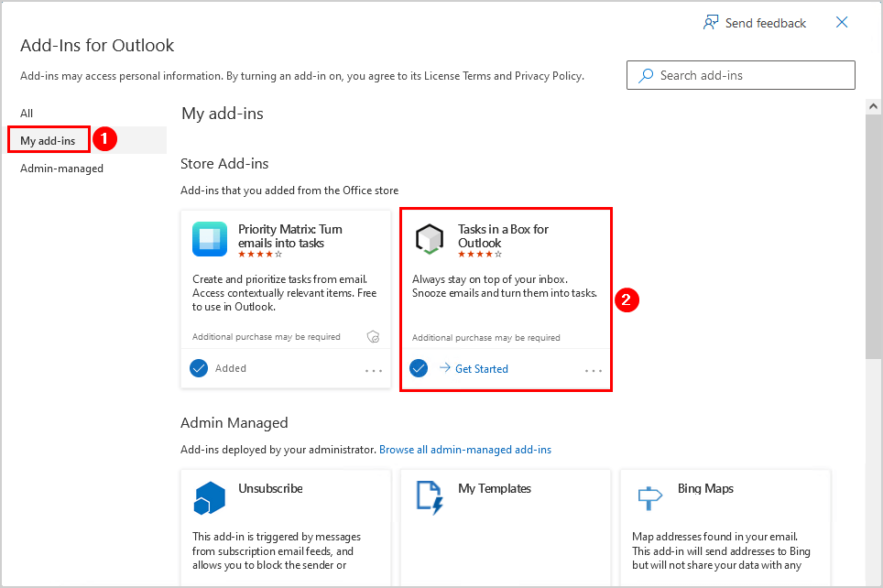Open Tasks in a Box more options ellipsis
The image size is (883, 588).
[x=594, y=370]
